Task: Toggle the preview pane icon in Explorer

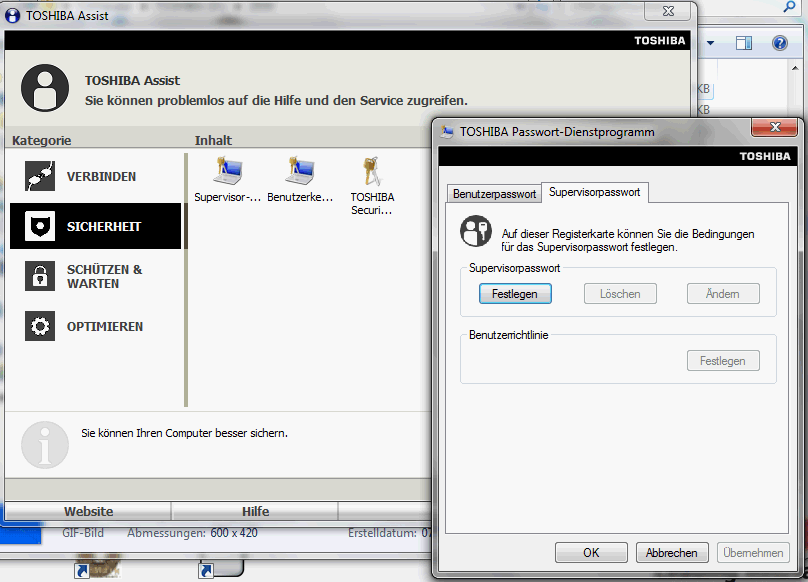Action: click(744, 43)
